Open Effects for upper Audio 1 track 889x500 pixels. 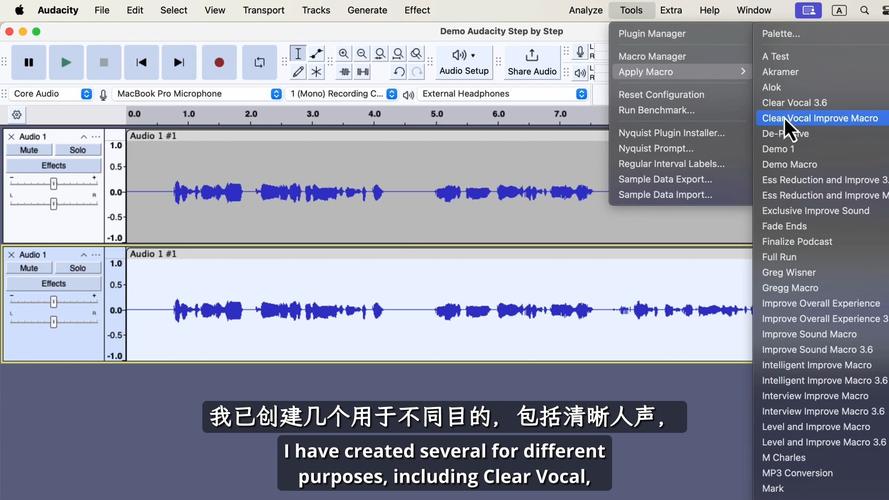click(53, 166)
